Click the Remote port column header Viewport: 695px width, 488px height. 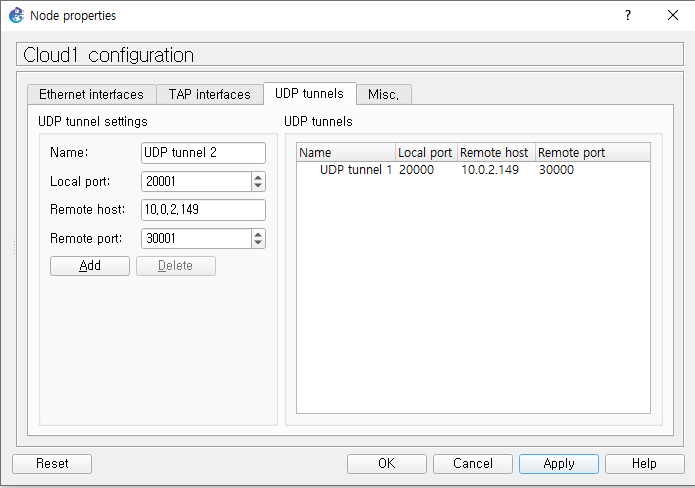[x=593, y=152]
